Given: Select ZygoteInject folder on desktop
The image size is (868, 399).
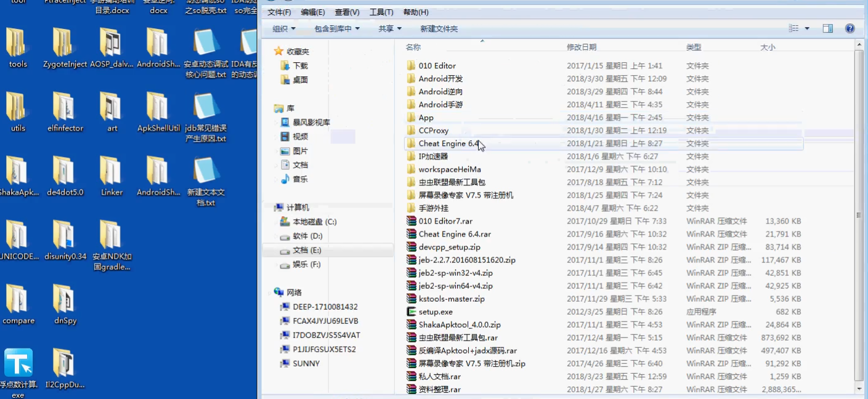Looking at the screenshot, I should click(x=64, y=49).
